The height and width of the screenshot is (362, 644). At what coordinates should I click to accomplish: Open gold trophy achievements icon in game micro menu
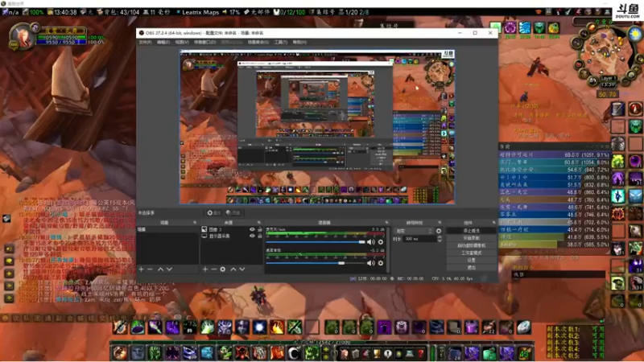point(376,353)
